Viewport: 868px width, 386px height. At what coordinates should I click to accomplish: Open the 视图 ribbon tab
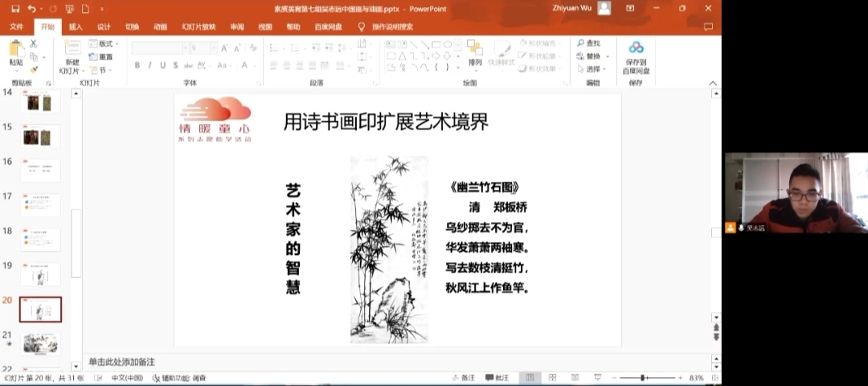(265, 27)
